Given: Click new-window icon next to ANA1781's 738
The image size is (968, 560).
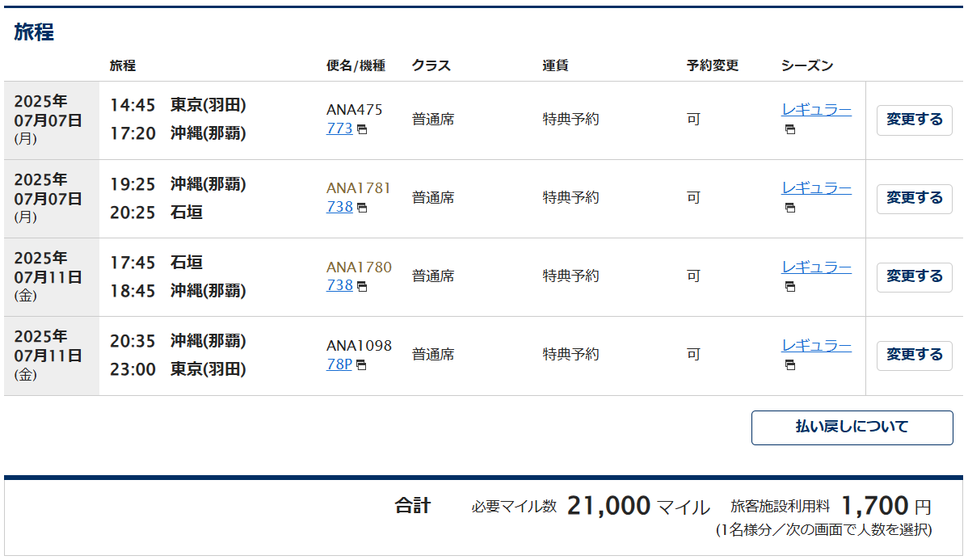Looking at the screenshot, I should 362,208.
